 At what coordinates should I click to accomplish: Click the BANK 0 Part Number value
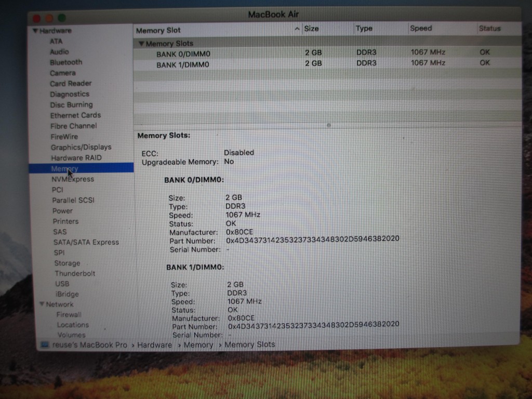312,239
